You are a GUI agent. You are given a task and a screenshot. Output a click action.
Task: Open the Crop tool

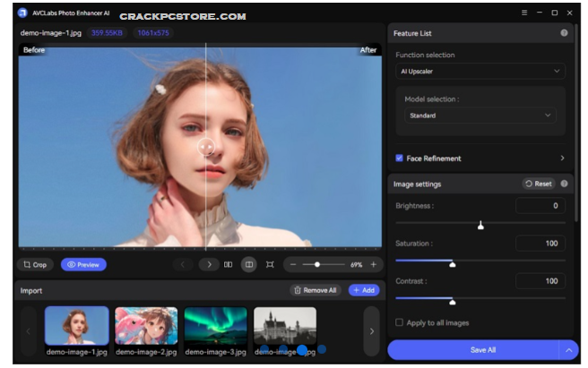click(35, 265)
